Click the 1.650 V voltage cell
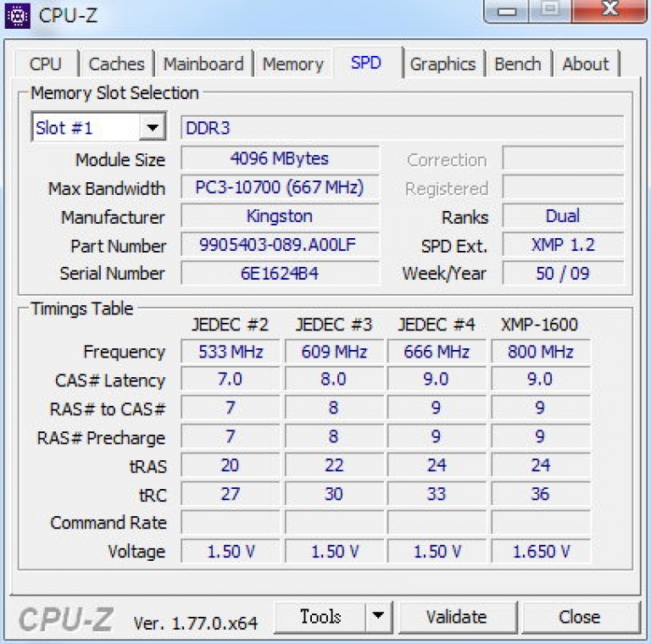Viewport: 651px width, 644px height. (541, 552)
